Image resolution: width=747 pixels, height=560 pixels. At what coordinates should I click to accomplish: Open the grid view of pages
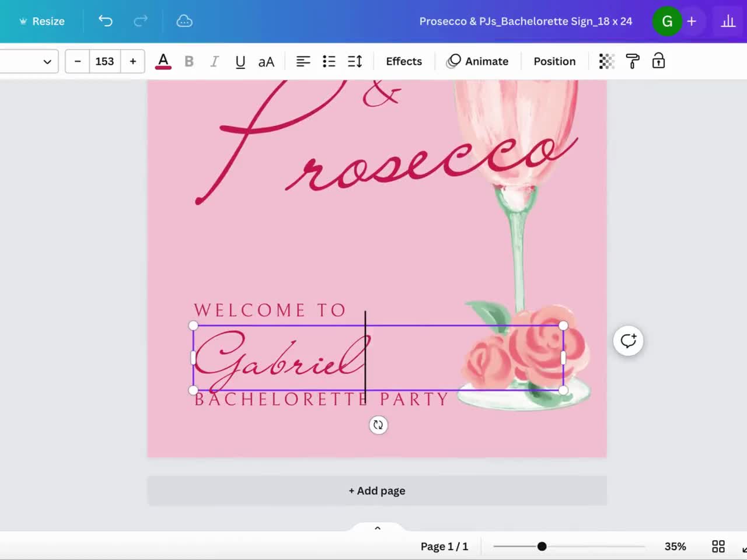click(x=718, y=547)
